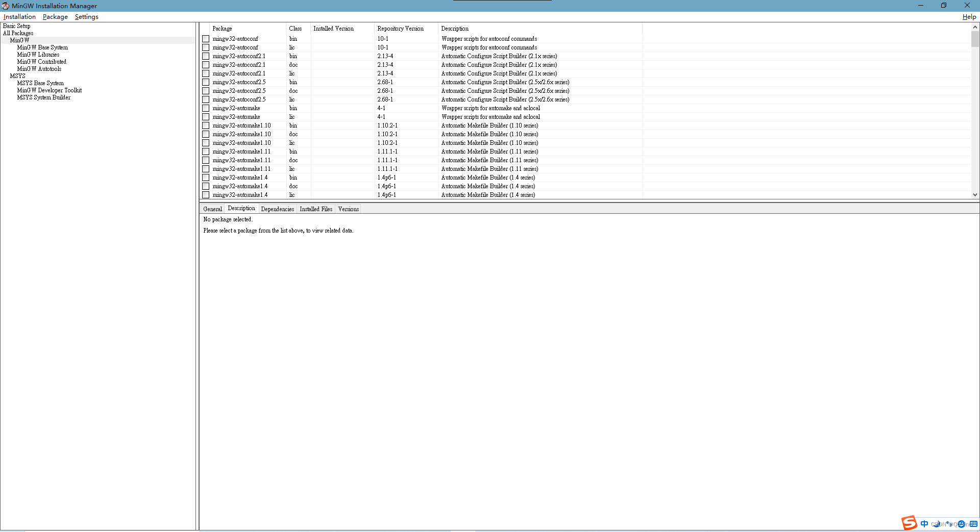The image size is (980, 532).
Task: Select the MinGW tree node
Action: click(19, 40)
